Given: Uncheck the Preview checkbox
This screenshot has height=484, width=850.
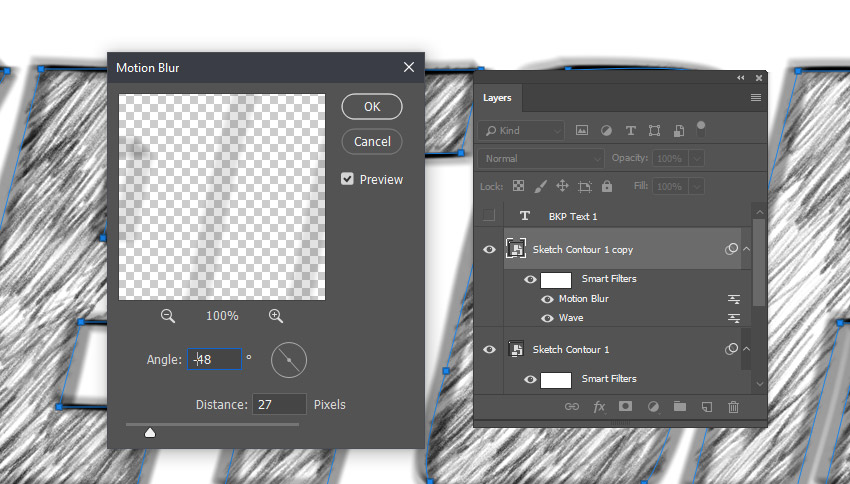Looking at the screenshot, I should pos(347,179).
